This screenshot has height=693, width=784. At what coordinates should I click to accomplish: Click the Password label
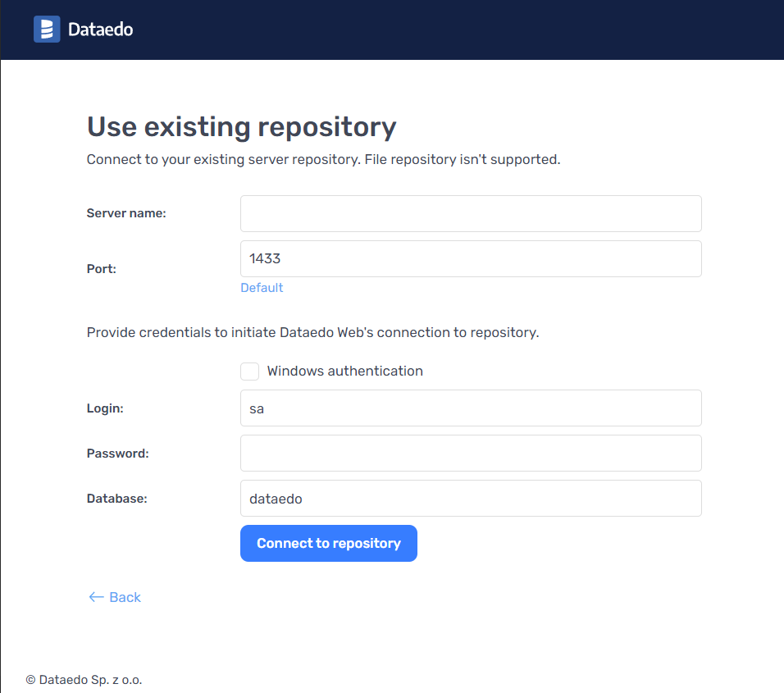[x=117, y=453]
